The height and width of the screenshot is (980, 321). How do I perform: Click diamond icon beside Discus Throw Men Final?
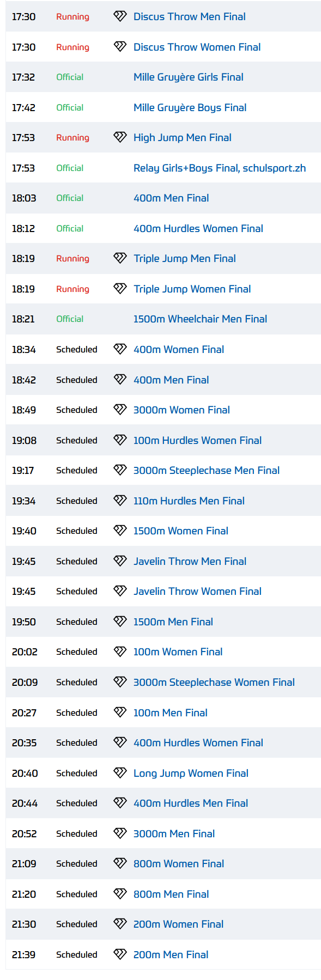pyautogui.click(x=120, y=16)
